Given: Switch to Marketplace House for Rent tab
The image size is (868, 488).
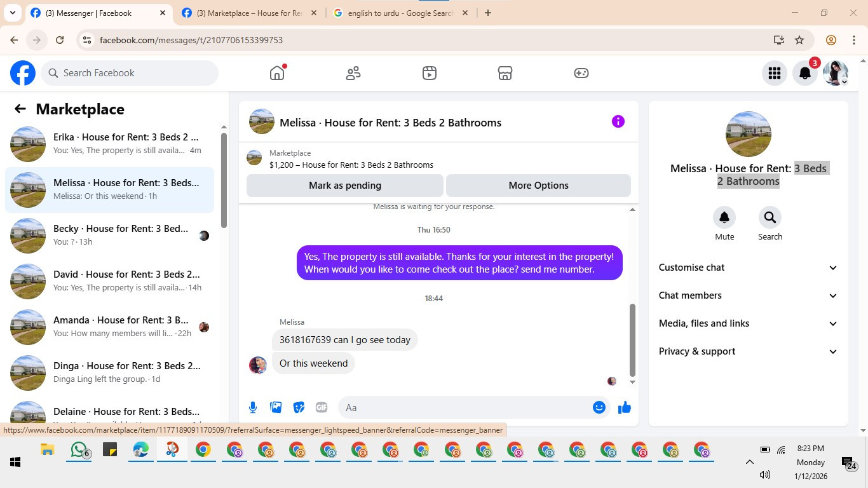Looking at the screenshot, I should [x=249, y=13].
